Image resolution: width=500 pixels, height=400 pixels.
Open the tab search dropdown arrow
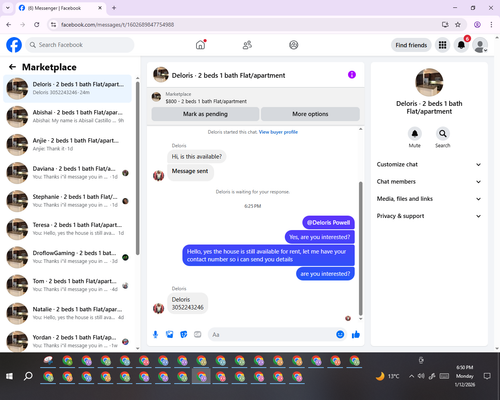(8, 8)
